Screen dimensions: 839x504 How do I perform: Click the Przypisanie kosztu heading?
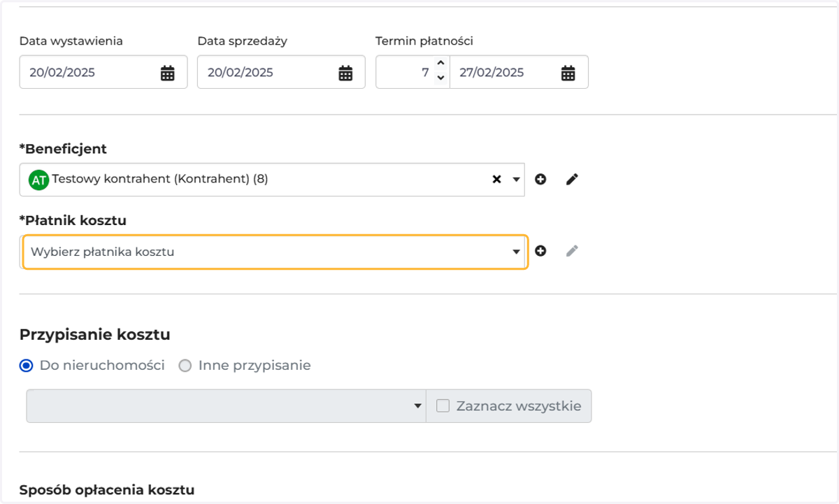(95, 335)
